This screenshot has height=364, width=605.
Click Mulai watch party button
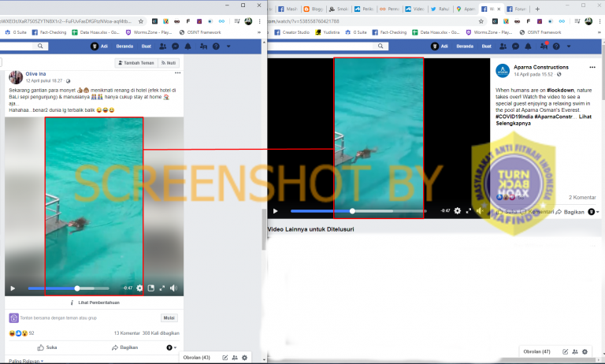[x=169, y=318]
